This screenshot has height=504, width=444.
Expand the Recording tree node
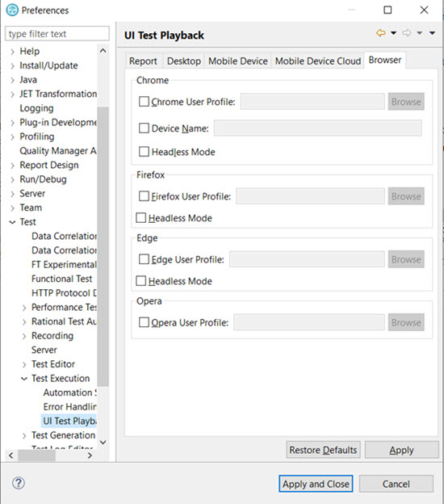24,336
